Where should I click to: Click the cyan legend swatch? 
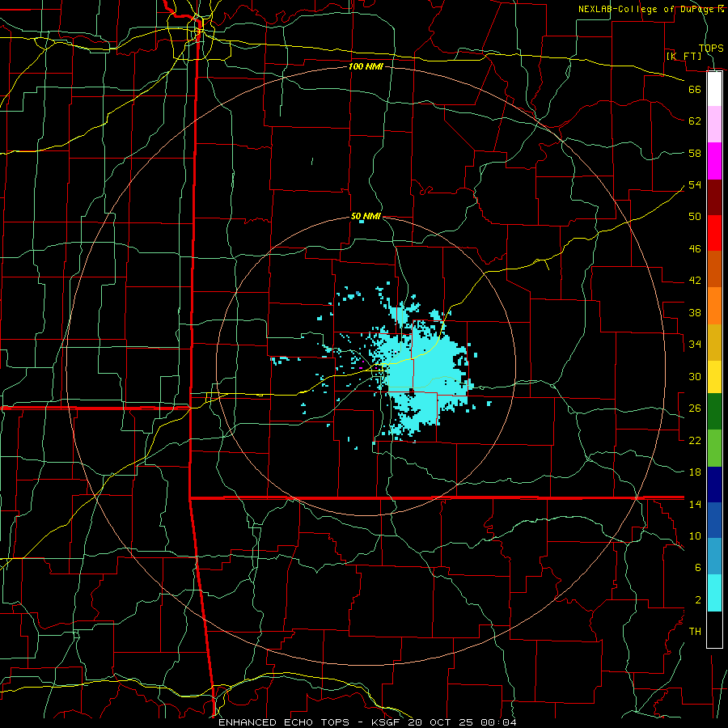714,593
